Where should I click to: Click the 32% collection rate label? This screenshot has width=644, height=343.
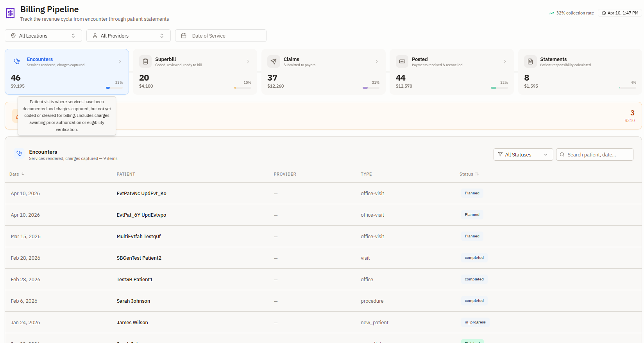click(x=575, y=13)
